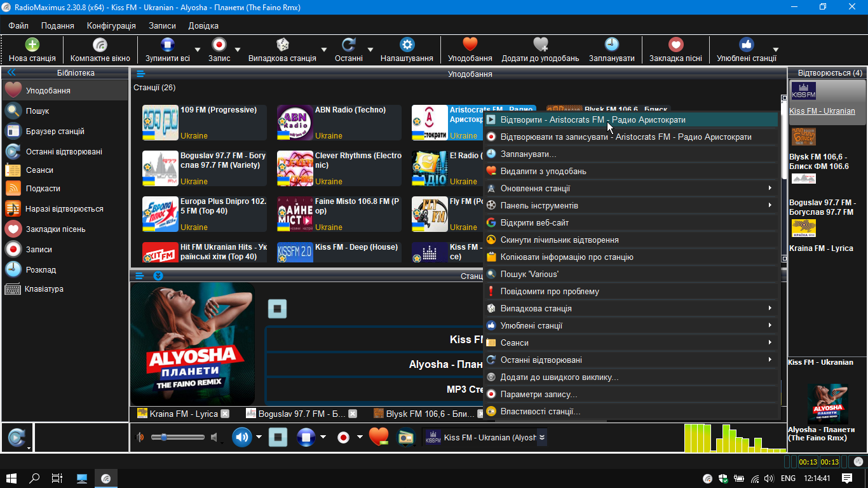Select Відтворити - Aristocrats FM context item
The image size is (868, 488).
(631, 120)
